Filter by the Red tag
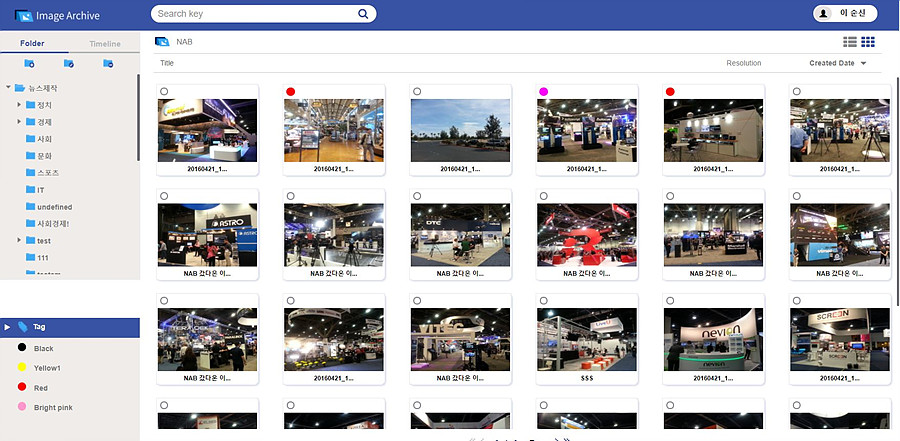Screen dimensions: 900x441 (41, 388)
